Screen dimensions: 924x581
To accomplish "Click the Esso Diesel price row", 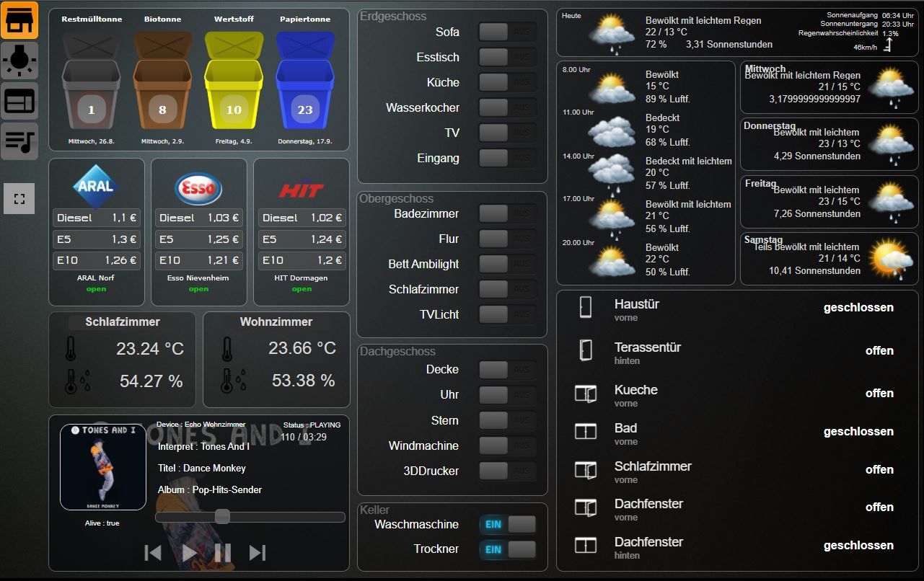I will tap(199, 218).
